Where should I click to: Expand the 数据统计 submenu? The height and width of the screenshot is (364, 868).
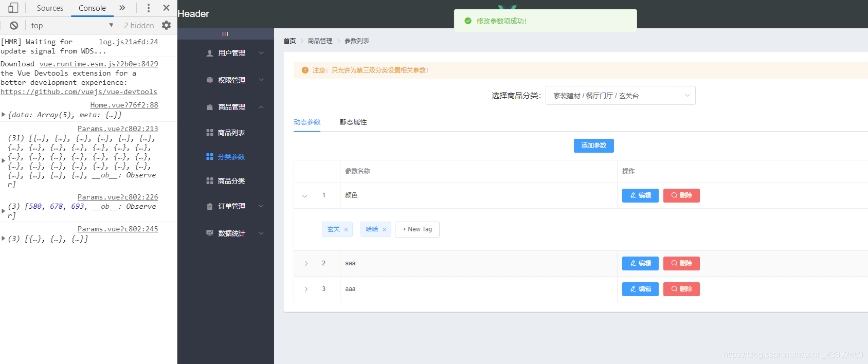point(261,233)
